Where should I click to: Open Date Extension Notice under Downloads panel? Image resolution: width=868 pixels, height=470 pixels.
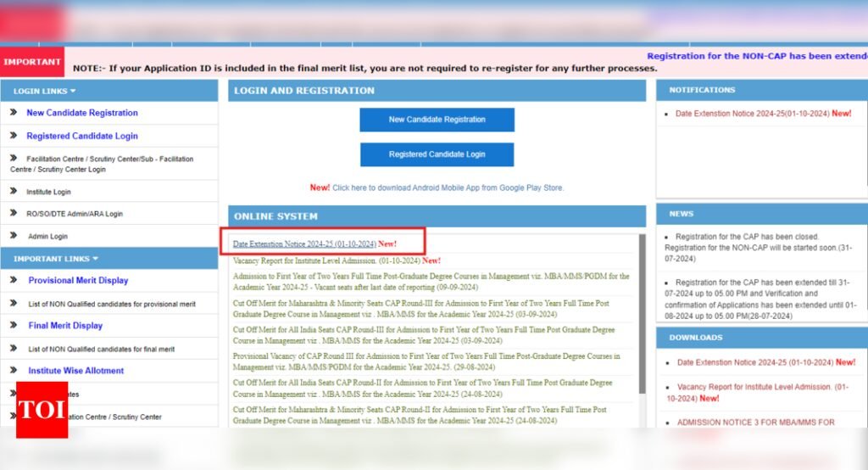[755, 362]
